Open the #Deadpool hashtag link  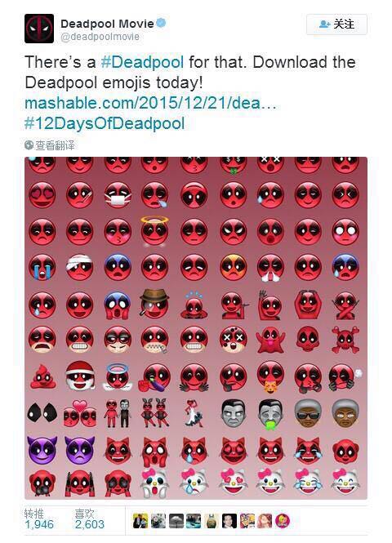point(142,62)
